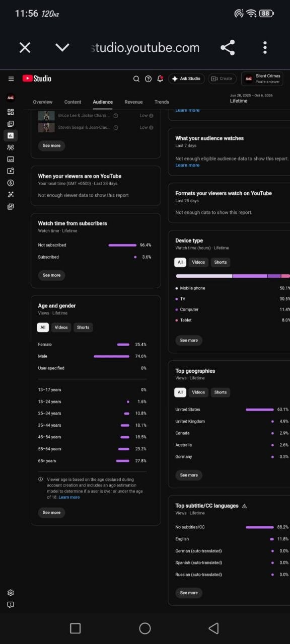
Task: Open the help question mark icon
Action: pos(148,78)
